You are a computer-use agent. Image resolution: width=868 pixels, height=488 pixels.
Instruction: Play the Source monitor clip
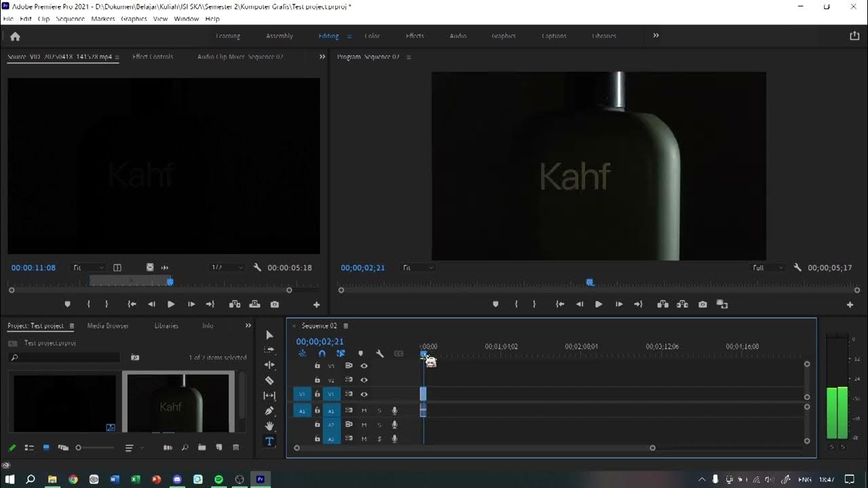[x=171, y=304]
